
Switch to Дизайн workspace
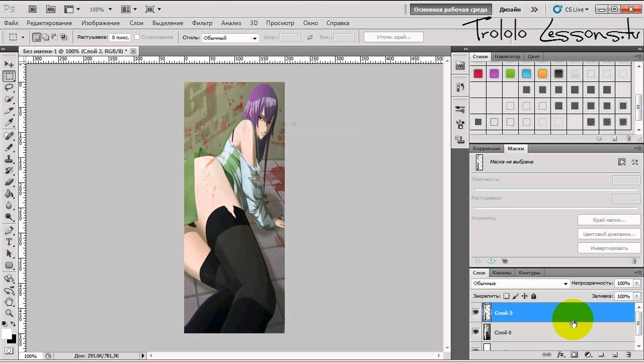click(x=510, y=10)
